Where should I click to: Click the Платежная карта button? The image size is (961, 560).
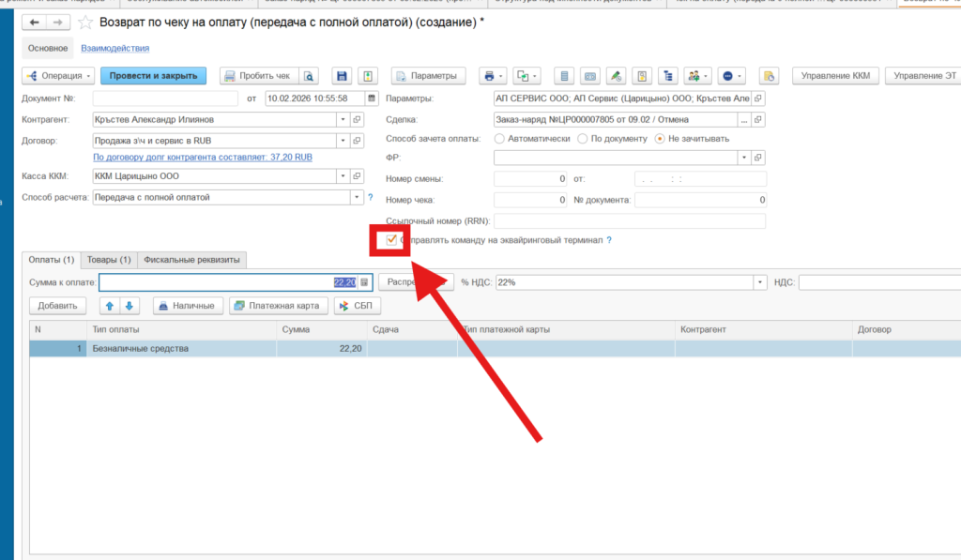(280, 306)
